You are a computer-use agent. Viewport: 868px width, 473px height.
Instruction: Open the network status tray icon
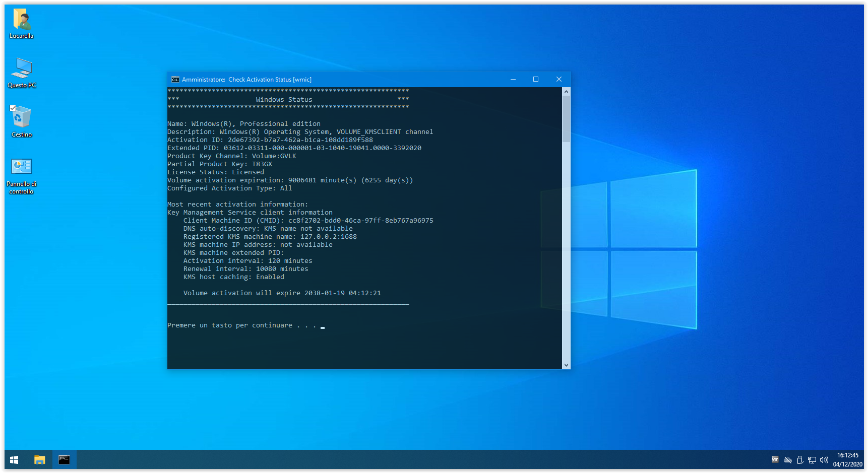tap(812, 460)
